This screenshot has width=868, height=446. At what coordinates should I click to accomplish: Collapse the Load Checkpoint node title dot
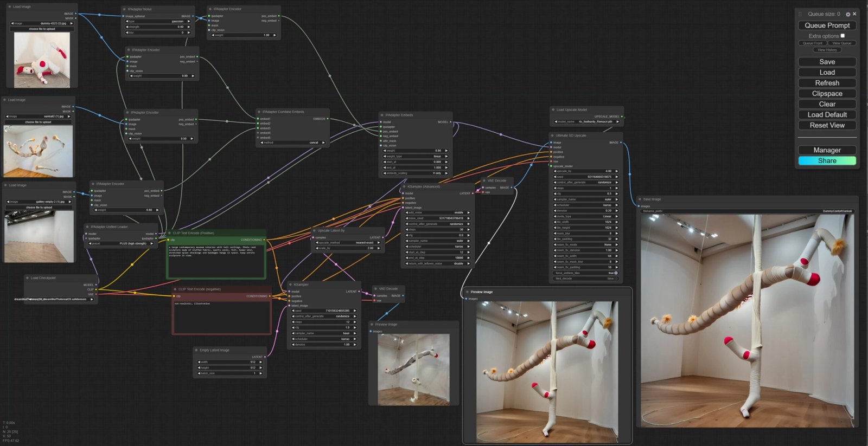(27, 278)
